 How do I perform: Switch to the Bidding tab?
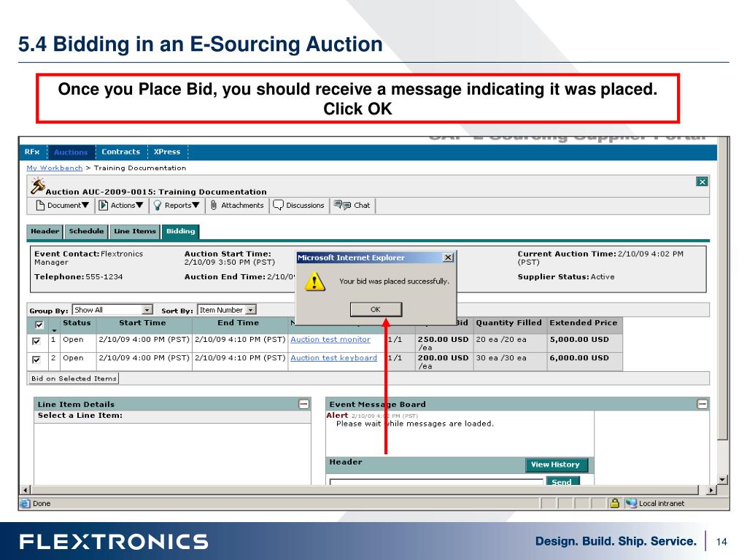(x=181, y=231)
